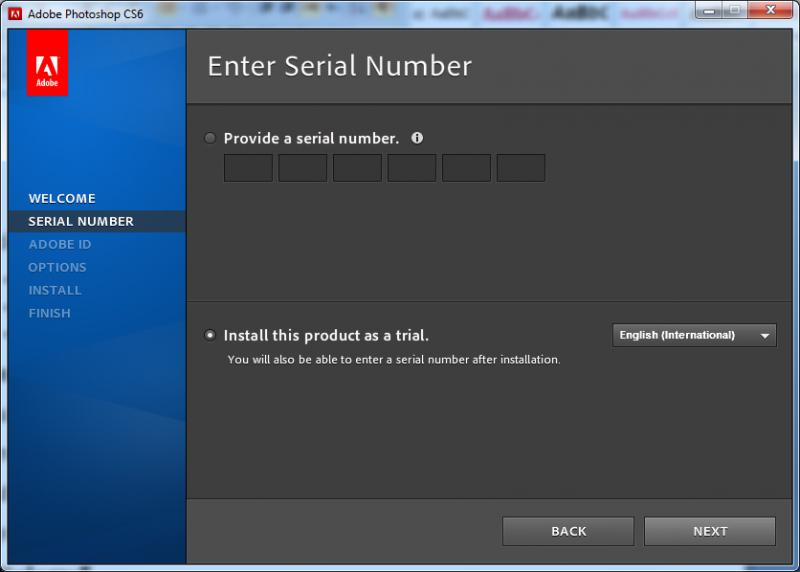Click the NEXT button
Image resolution: width=800 pixels, height=572 pixels.
tap(710, 531)
